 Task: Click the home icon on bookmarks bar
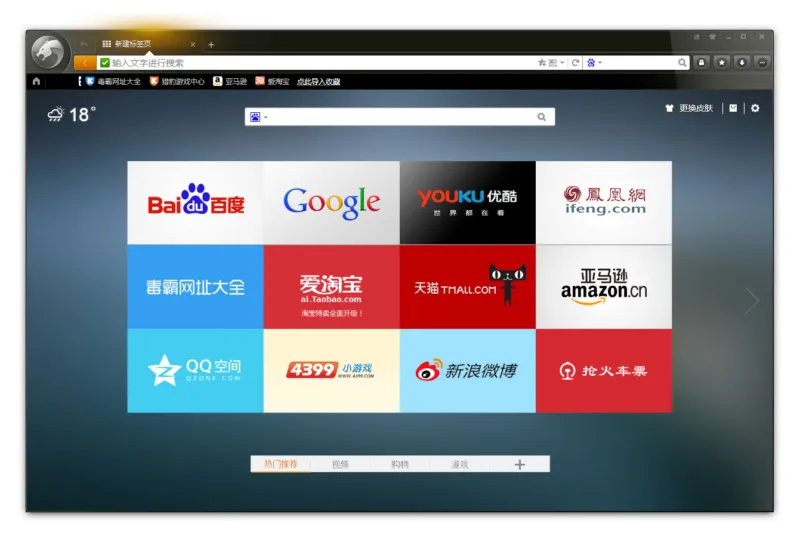click(x=36, y=81)
